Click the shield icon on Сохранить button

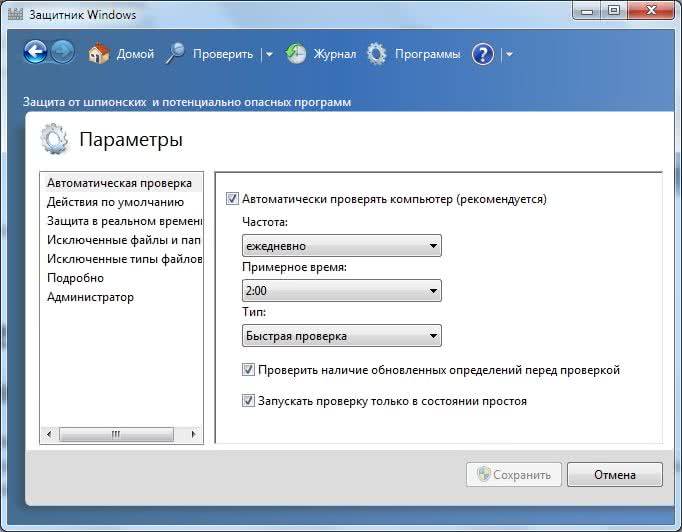(x=483, y=474)
